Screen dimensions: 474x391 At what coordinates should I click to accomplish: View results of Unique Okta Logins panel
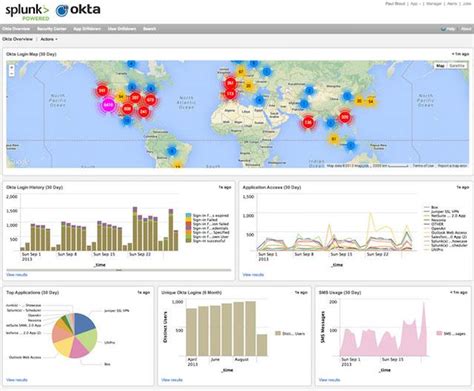[172, 380]
